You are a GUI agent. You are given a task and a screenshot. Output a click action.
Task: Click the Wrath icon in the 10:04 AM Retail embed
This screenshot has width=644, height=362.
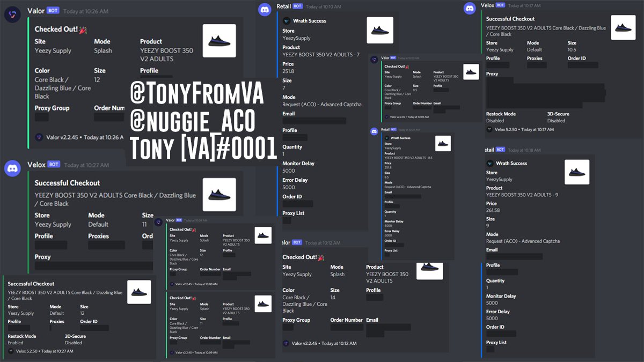[x=386, y=138]
